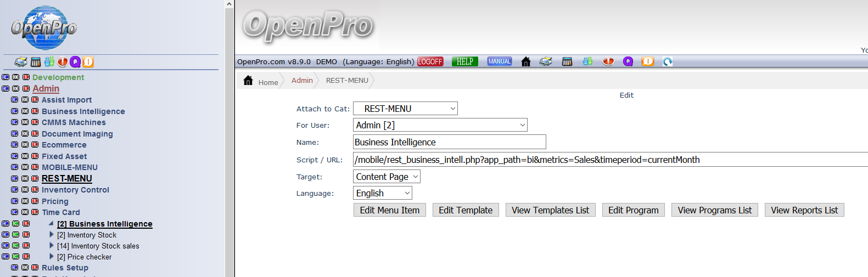Screen dimensions: 868x277
Task: Open the calculator icon in the top toolbar
Action: pos(567,61)
